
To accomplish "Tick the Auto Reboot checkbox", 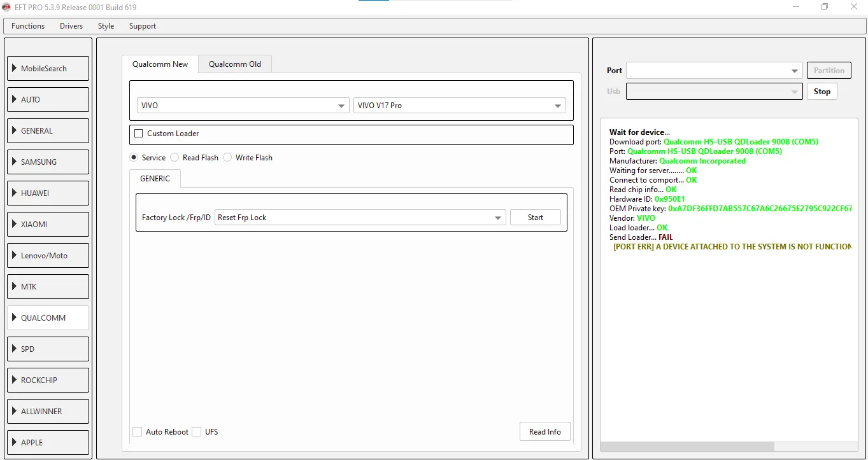I will point(138,432).
